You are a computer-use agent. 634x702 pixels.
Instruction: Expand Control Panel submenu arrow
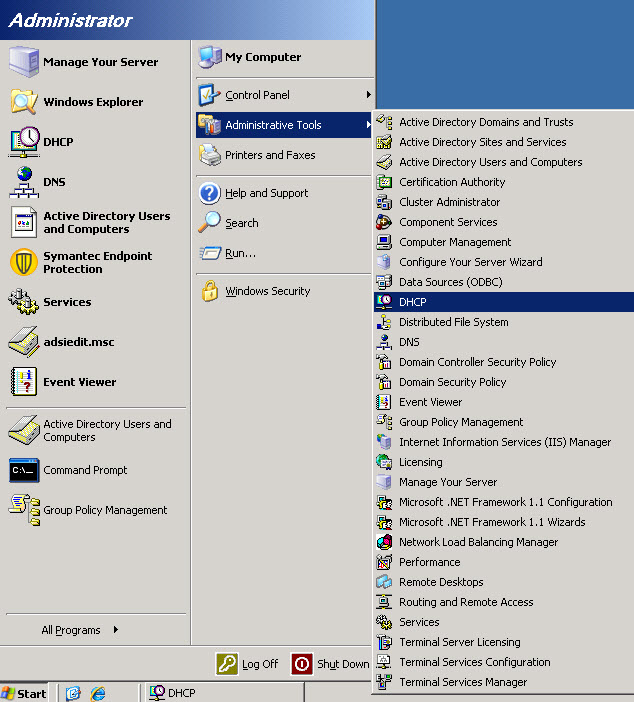[368, 94]
